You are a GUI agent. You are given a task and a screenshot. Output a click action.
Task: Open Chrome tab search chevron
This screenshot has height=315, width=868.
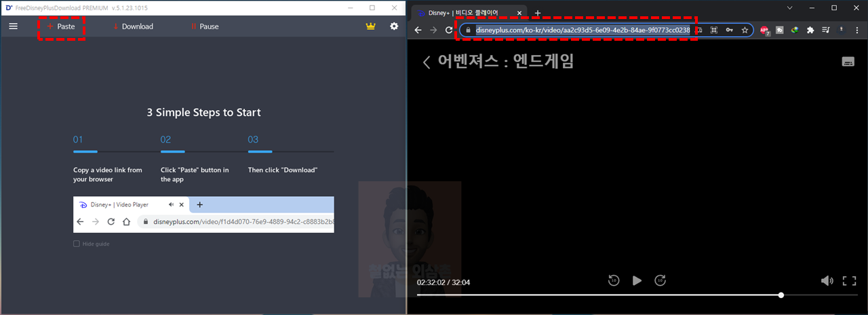[x=789, y=7]
